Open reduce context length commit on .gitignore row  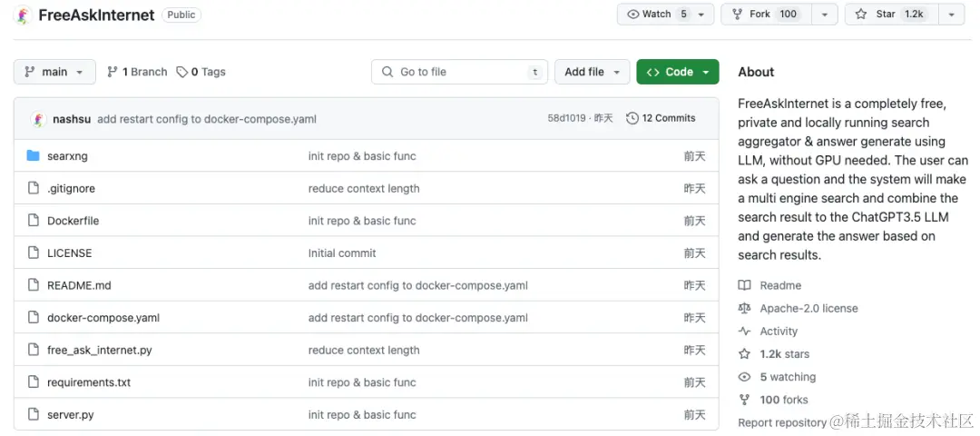(364, 188)
